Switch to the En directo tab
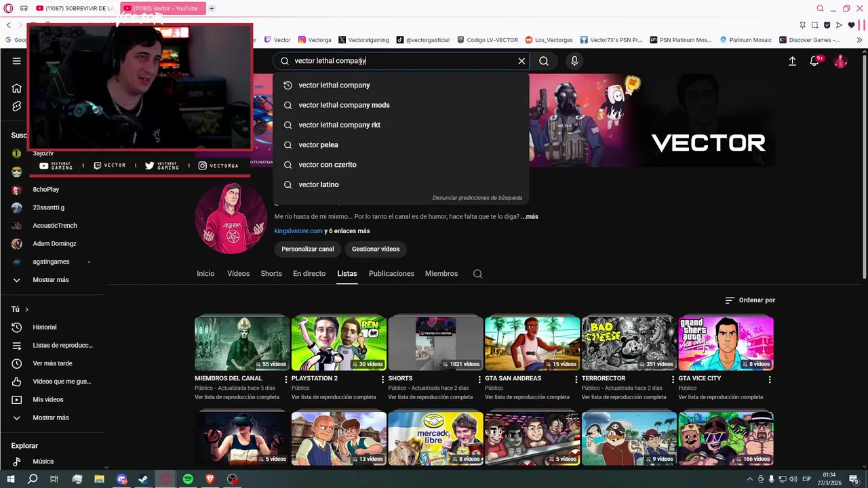 [x=309, y=274]
